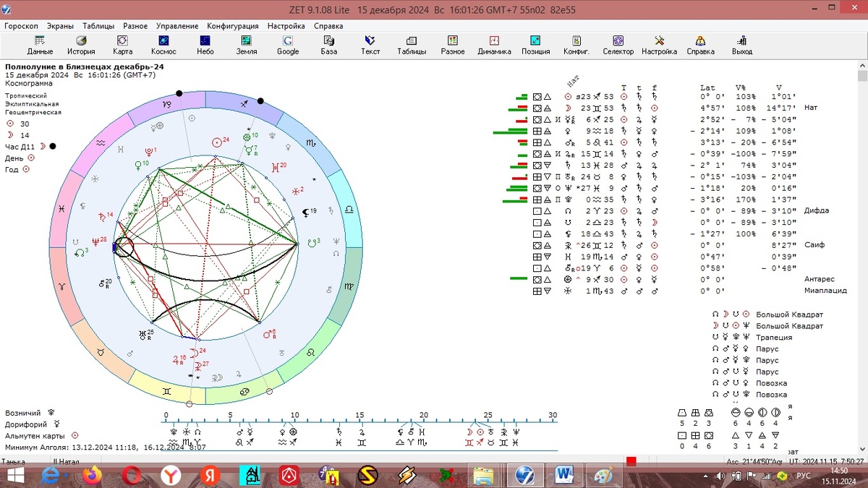This screenshot has height=488, width=868.
Task: Open the Конфигурация menu
Action: (x=234, y=25)
